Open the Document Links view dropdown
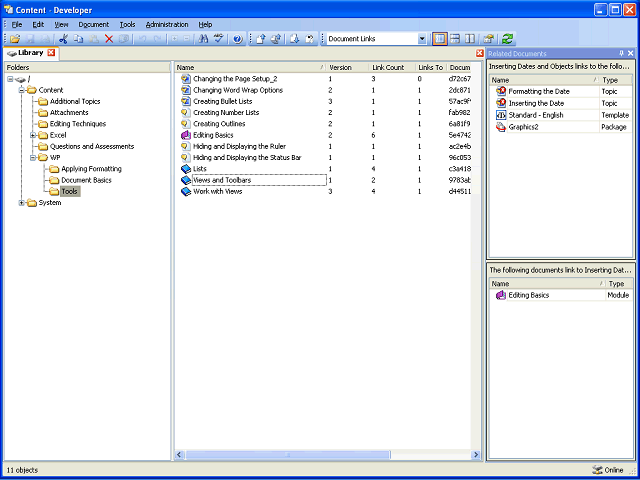The width and height of the screenshot is (640, 480). pos(422,39)
